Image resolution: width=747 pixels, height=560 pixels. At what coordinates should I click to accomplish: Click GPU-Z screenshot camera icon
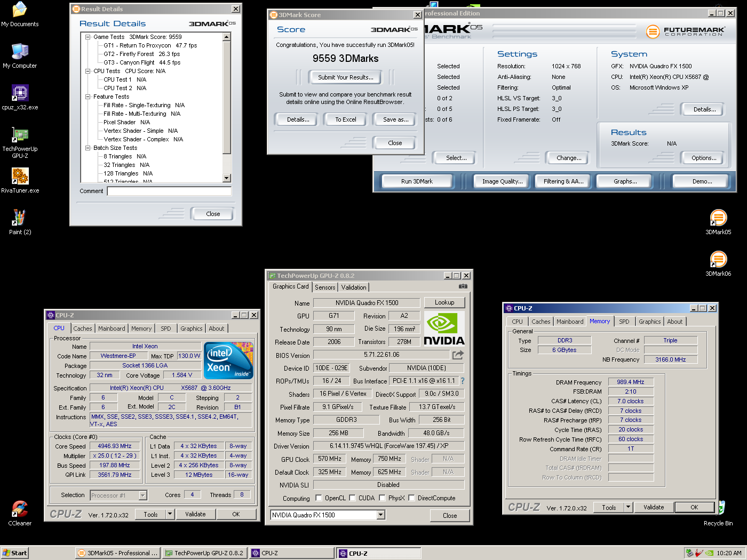pos(463,286)
